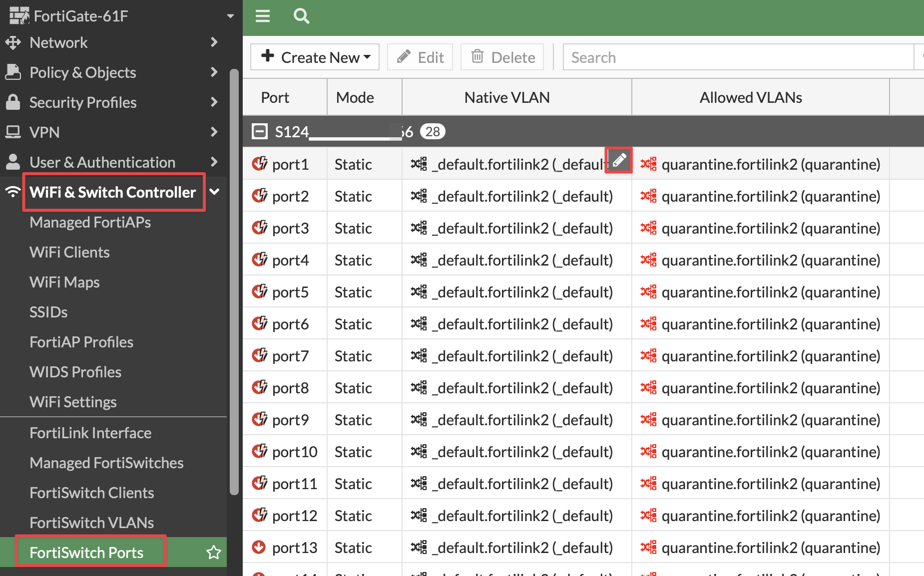Click the 28 ports count badge
Screen dimensions: 924x576
click(433, 132)
